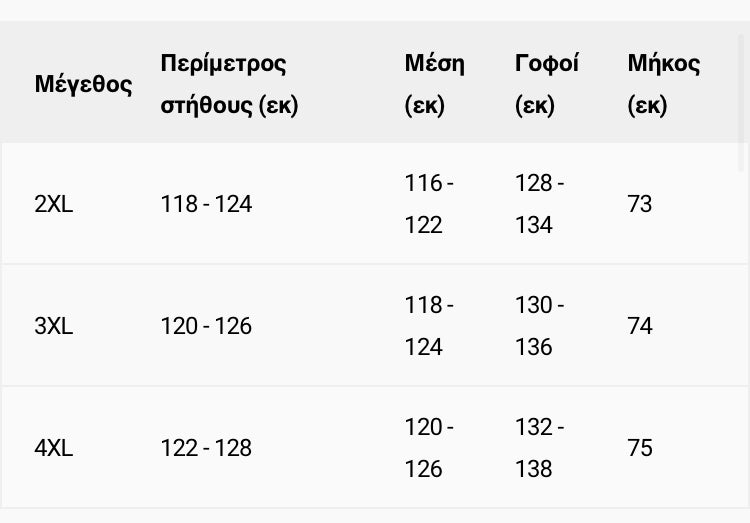750x523 pixels.
Task: Select the Γοφοί (εκ) column header
Action: (x=546, y=84)
